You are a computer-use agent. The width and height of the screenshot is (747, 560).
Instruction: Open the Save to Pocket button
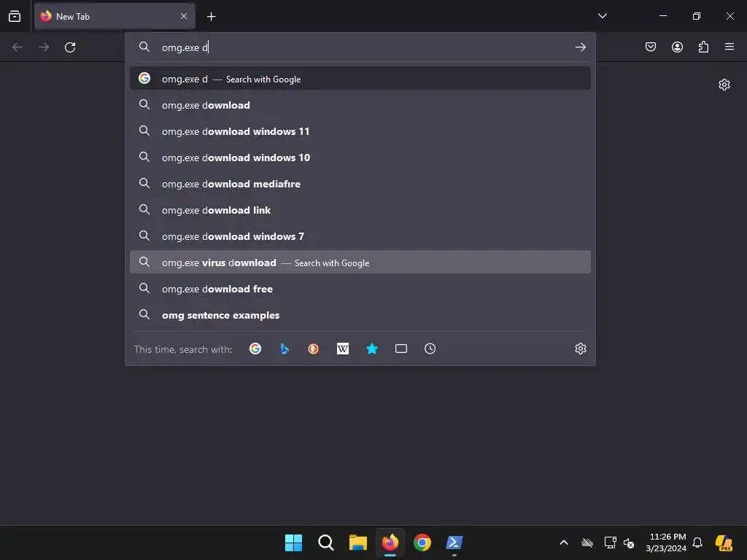(x=650, y=47)
